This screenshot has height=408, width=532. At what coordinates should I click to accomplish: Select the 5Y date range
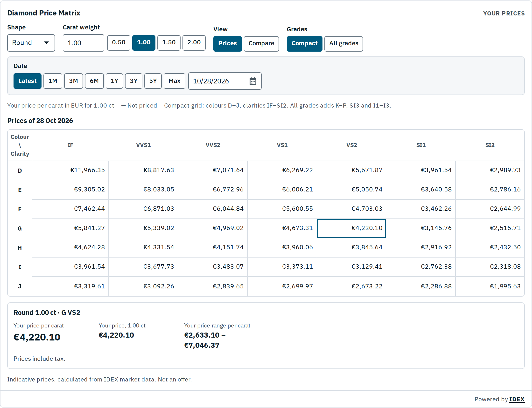point(153,81)
